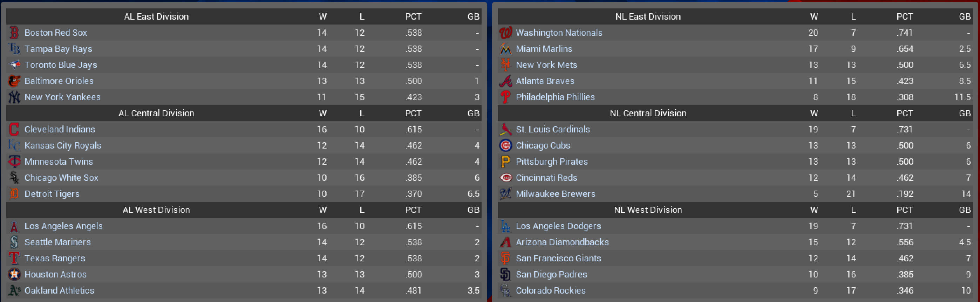Open the New York Yankees team link

pos(62,97)
